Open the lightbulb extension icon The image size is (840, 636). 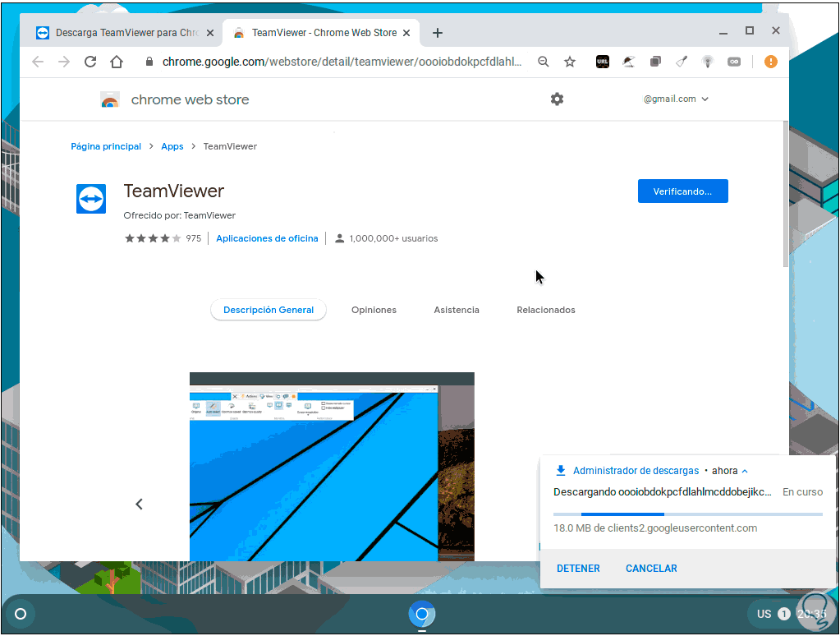coord(708,62)
